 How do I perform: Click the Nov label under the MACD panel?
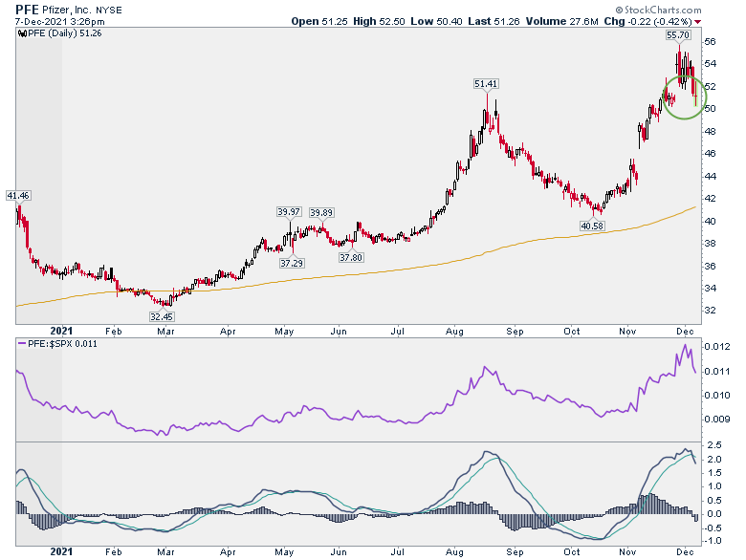click(x=627, y=552)
